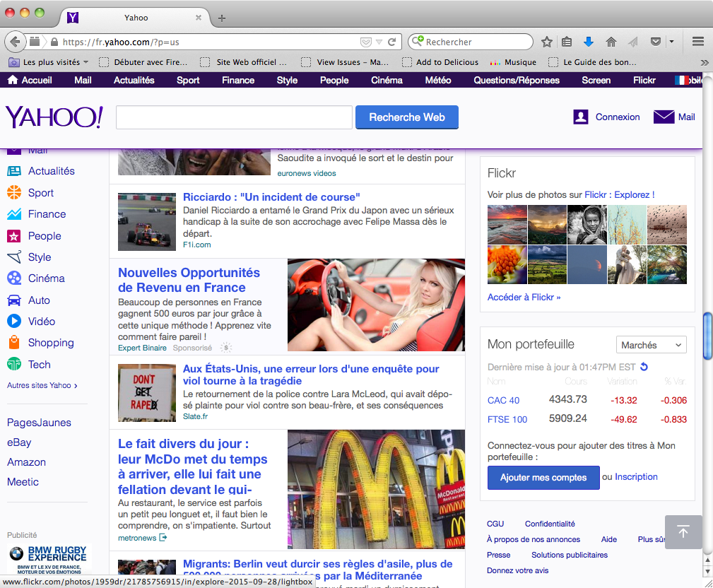Open the Formula 1 race car thumbnail
Screen dimensions: 713x588
147,221
